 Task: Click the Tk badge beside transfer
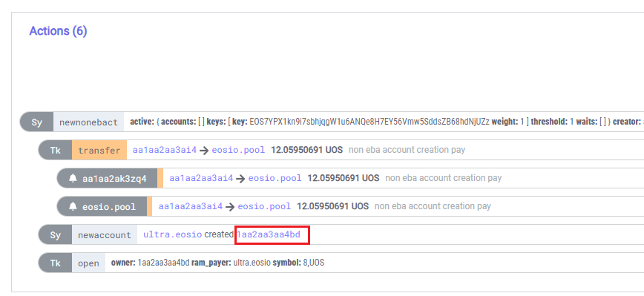point(55,151)
